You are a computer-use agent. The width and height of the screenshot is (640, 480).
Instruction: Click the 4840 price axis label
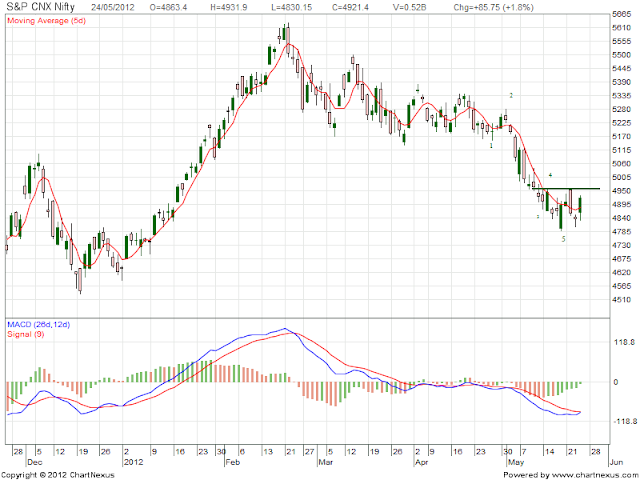point(622,218)
